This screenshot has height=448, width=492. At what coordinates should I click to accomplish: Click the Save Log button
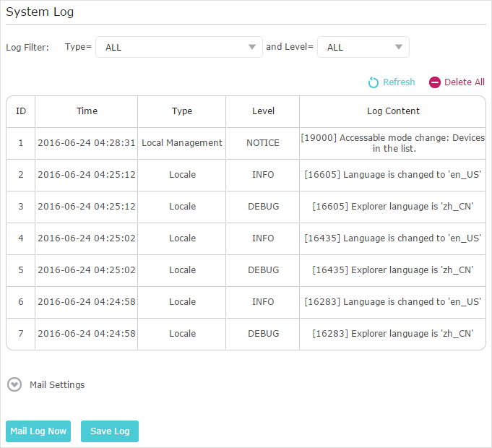pyautogui.click(x=110, y=431)
